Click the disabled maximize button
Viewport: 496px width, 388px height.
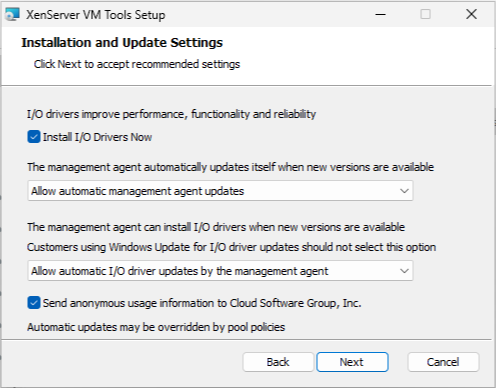(425, 14)
